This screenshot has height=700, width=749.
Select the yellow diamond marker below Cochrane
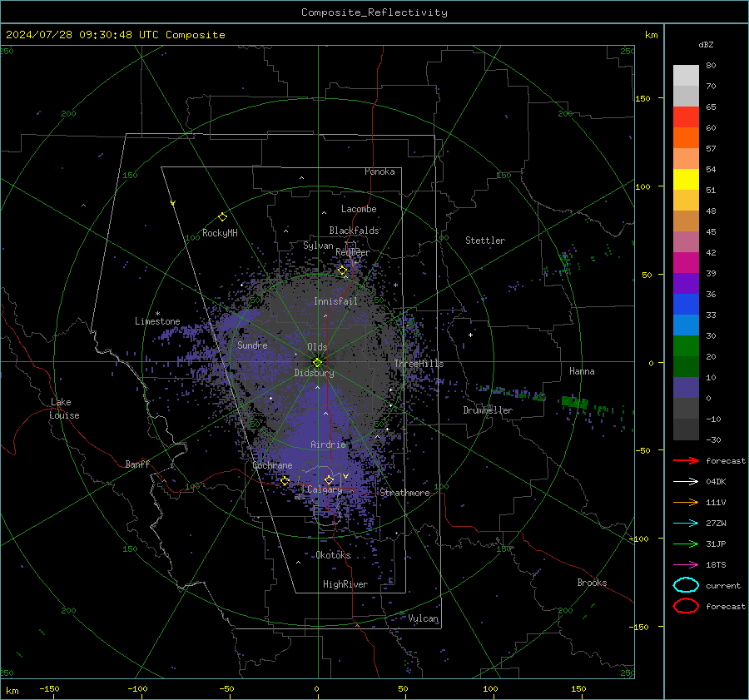[x=285, y=480]
